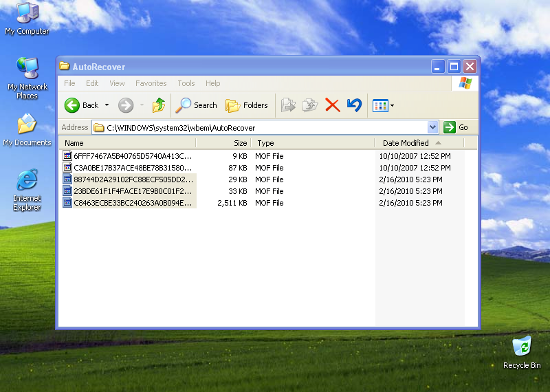
Task: Expand the Views dropdown arrow
Action: [392, 105]
